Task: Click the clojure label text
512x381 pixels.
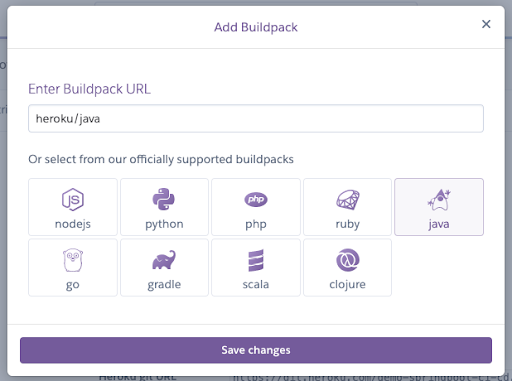Action: coord(347,284)
